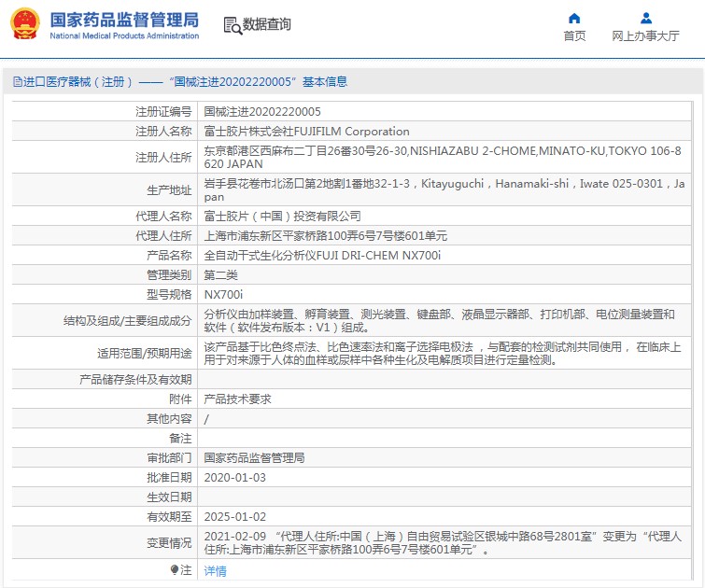This screenshot has width=705, height=588.
Task: Select the 注册证编号 value 国械注进20202220005
Action: click(262, 111)
